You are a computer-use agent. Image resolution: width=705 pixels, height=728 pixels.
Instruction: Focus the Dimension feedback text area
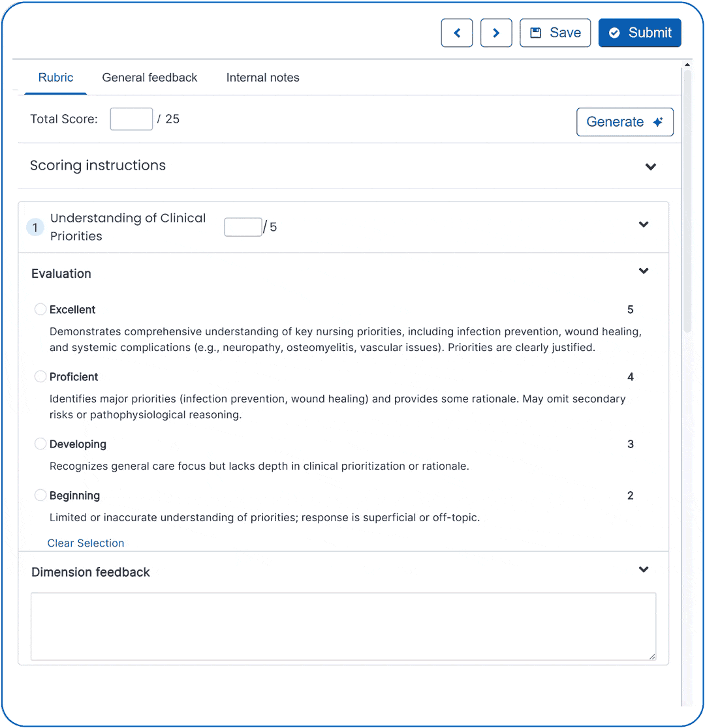coord(343,626)
